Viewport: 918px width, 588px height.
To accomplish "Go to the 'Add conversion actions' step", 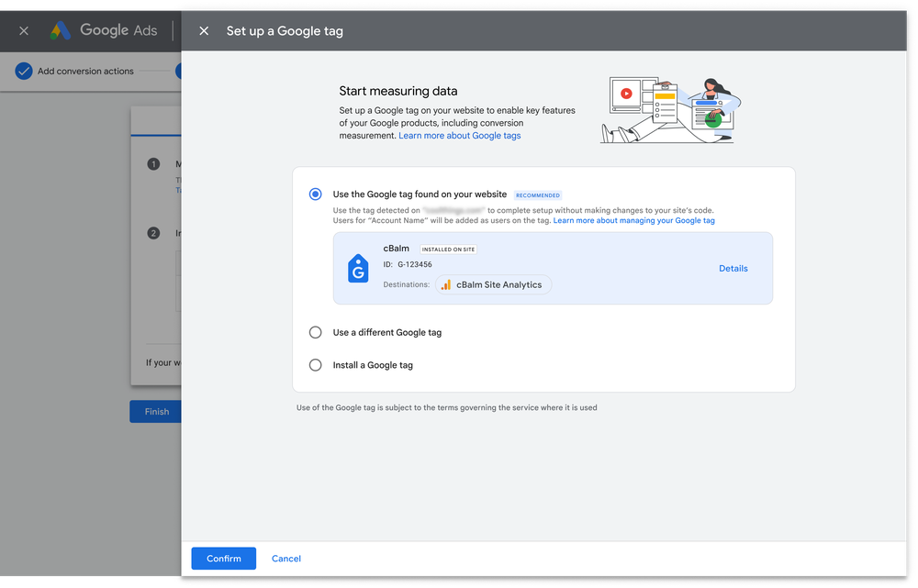I will click(85, 72).
